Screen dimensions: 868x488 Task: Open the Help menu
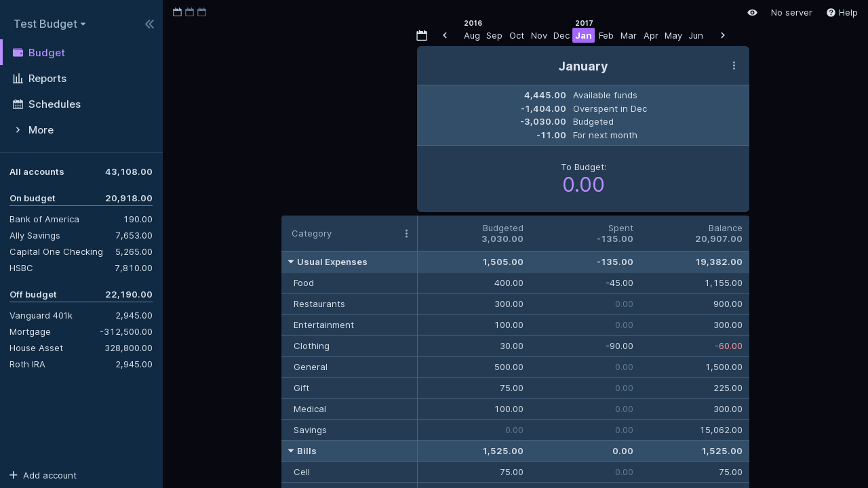[842, 12]
